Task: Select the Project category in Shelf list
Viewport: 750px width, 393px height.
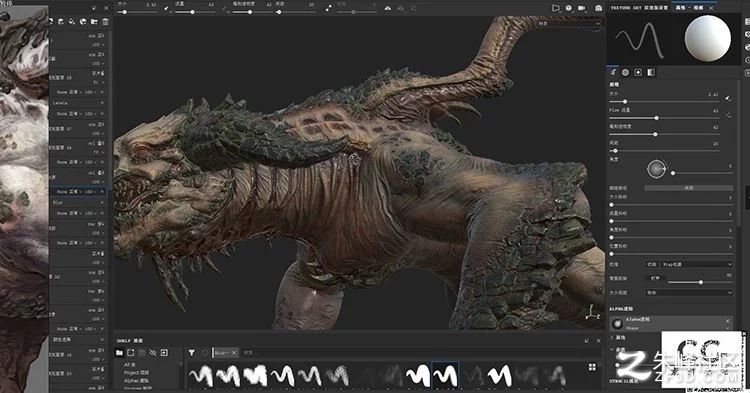Action: pos(136,372)
